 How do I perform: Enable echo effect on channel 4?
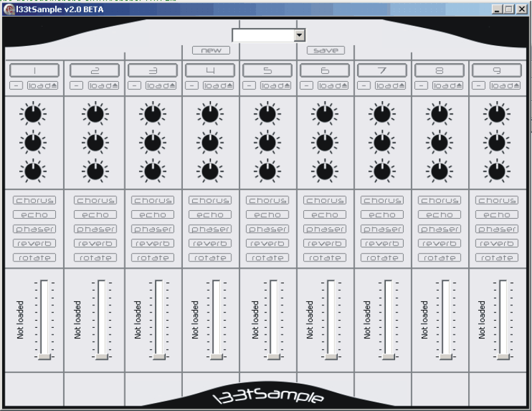coord(210,215)
